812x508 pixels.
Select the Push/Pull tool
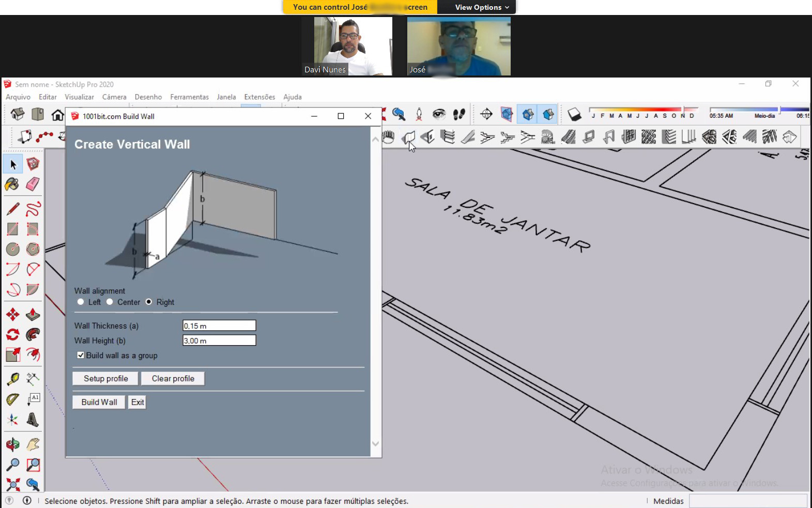(33, 314)
